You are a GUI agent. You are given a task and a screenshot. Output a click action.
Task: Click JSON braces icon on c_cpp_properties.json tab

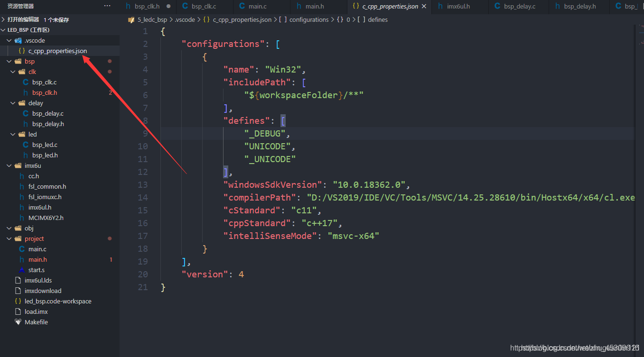356,6
